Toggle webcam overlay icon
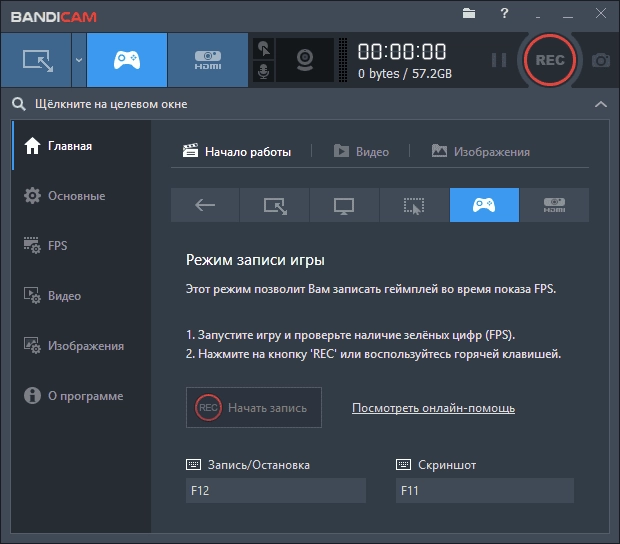Screen dimensions: 620x544 coord(305,60)
